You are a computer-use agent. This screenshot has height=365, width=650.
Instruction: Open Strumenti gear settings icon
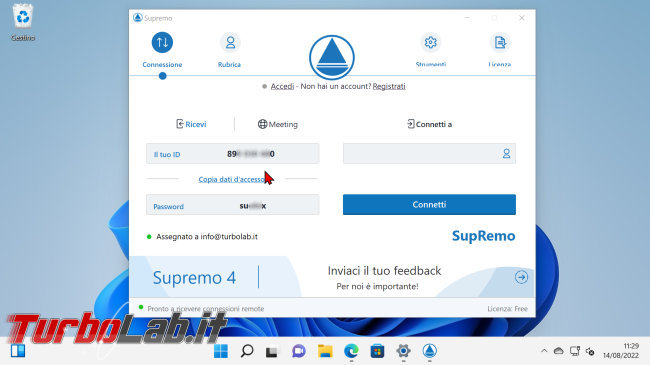[431, 42]
